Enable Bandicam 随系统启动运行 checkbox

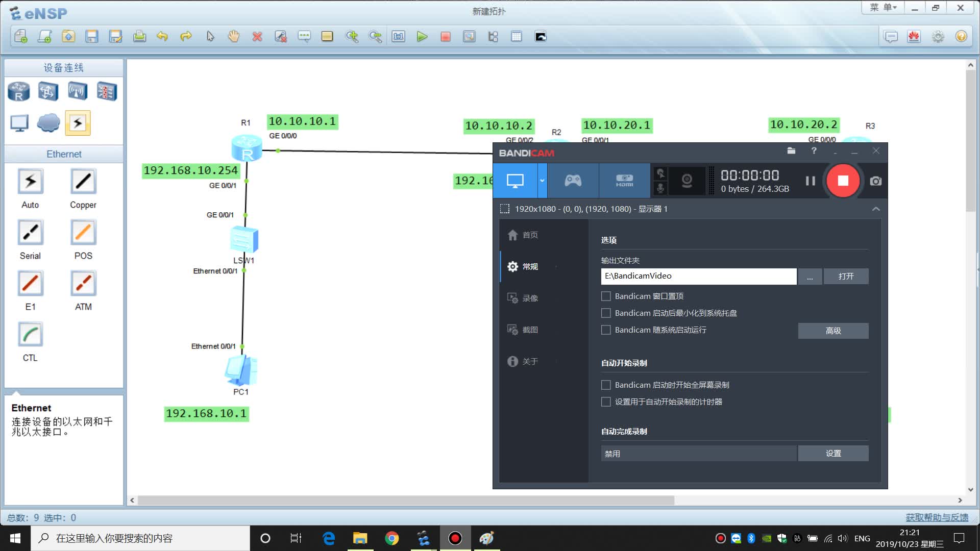(606, 330)
